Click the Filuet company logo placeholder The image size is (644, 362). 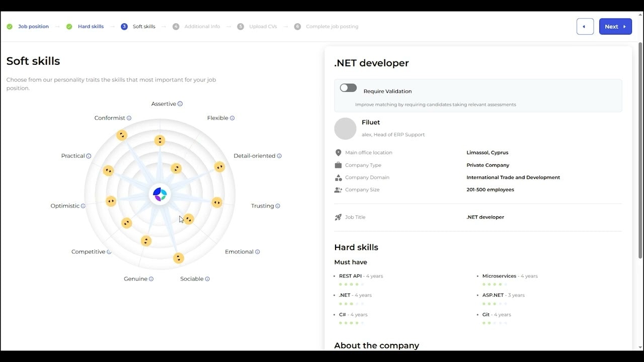coord(345,128)
